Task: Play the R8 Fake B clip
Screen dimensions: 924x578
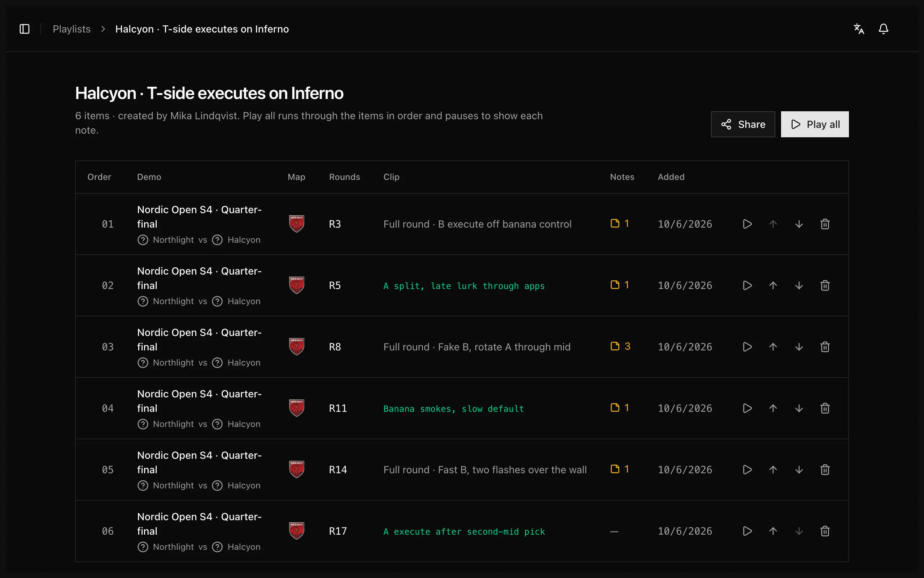Action: point(747,347)
